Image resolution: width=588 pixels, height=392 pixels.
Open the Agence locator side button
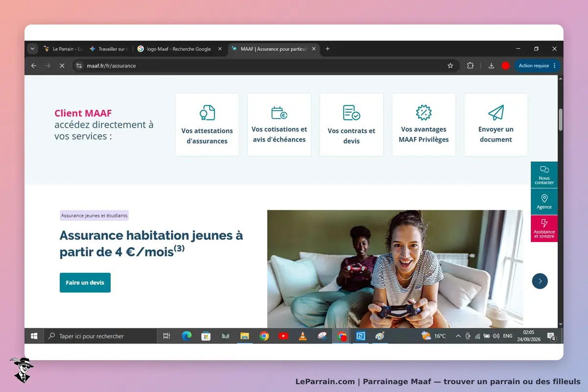544,201
